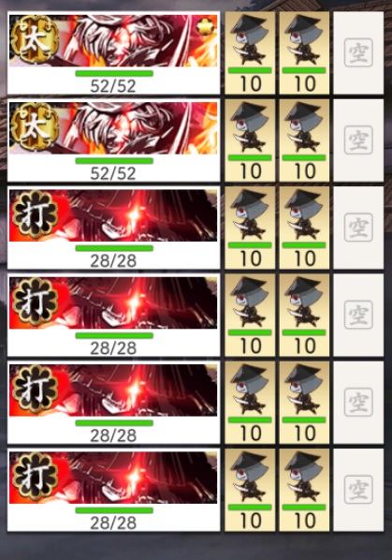This screenshot has width=392, height=560.
Task: Tap the empty 空 slot in the bottom row
Action: [358, 490]
